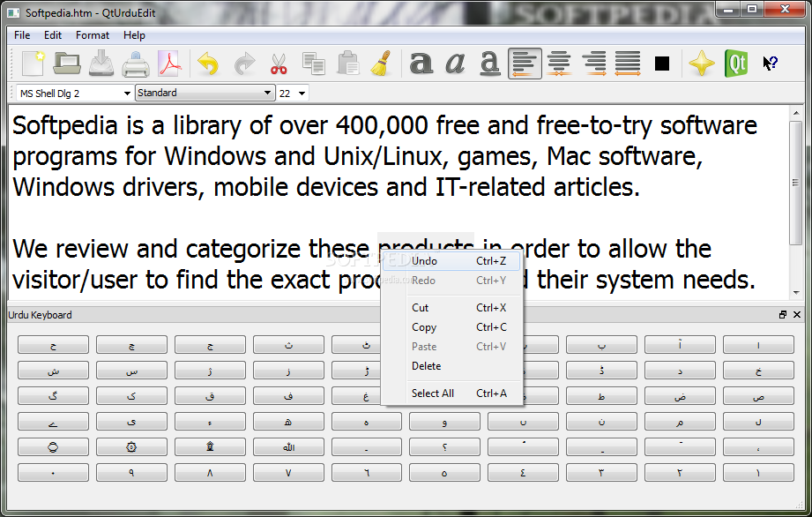Clear with the broom toolbar icon
Viewport: 812px width, 517px height.
(x=382, y=64)
